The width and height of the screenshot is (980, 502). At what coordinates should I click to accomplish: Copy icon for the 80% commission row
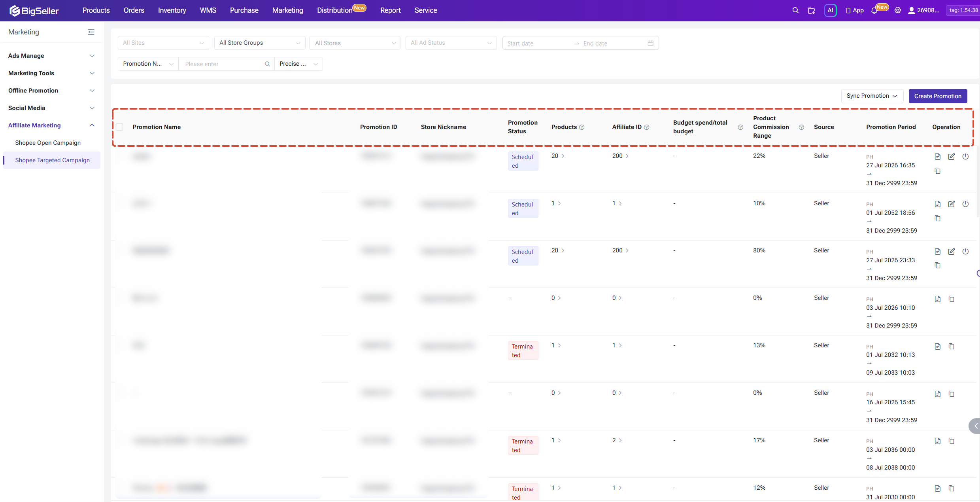point(938,265)
